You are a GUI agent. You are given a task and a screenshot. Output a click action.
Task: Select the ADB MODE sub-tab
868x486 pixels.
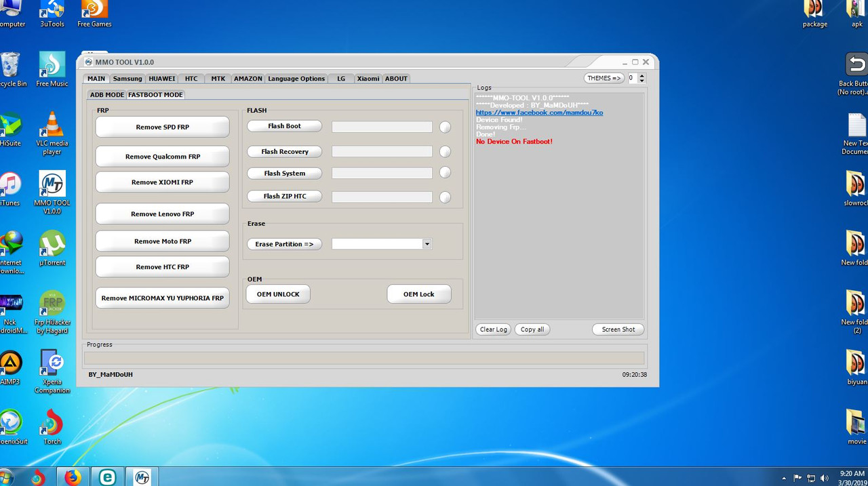[107, 95]
